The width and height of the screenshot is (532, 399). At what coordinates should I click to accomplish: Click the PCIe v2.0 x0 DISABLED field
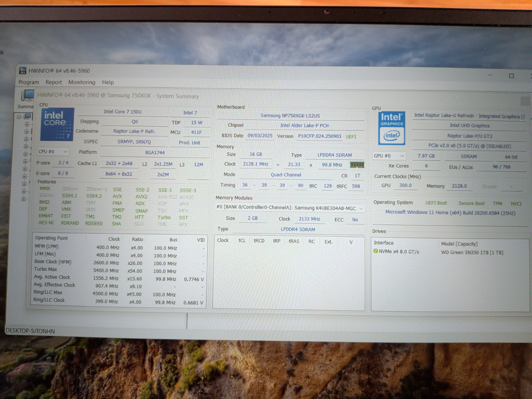pos(469,146)
